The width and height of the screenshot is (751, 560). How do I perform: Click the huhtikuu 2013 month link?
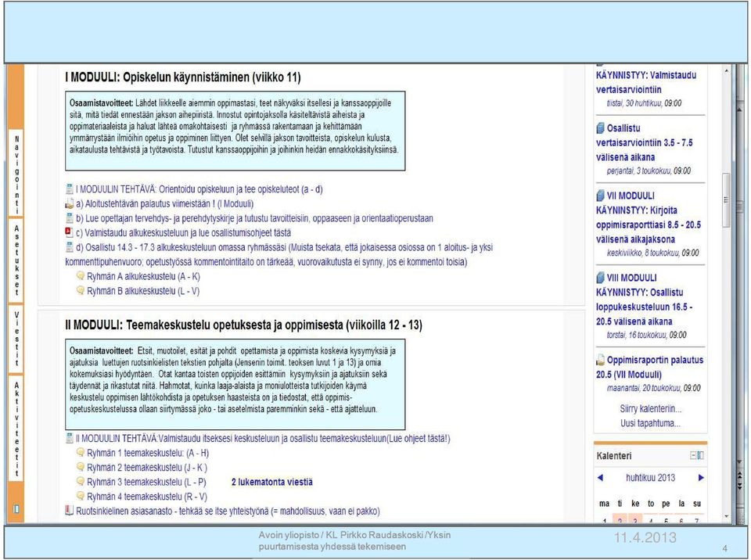coord(650,478)
